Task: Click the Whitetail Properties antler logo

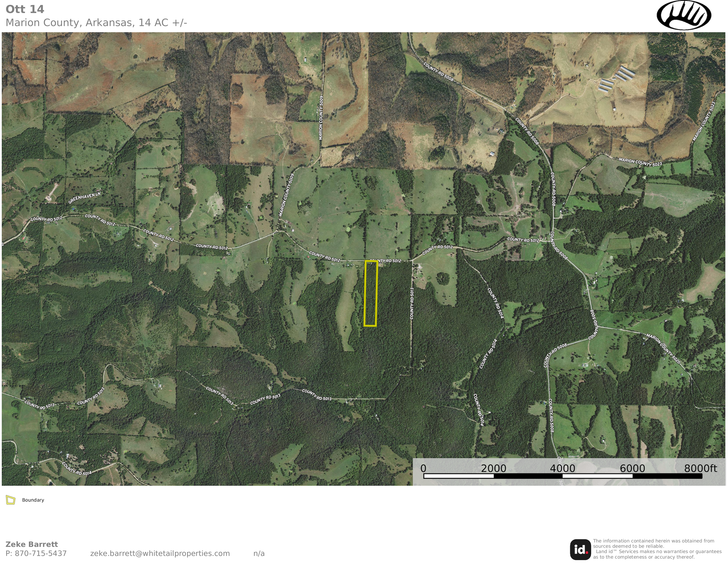Action: click(684, 15)
